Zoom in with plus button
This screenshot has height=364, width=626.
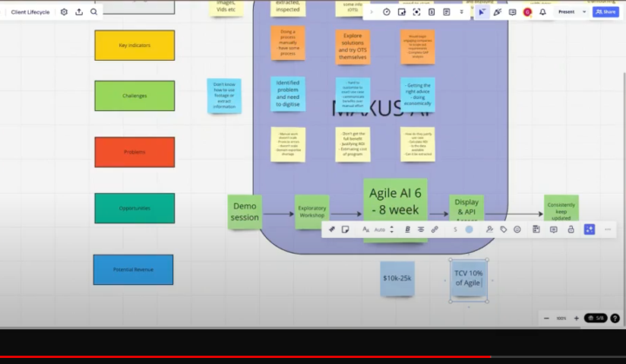click(x=576, y=318)
